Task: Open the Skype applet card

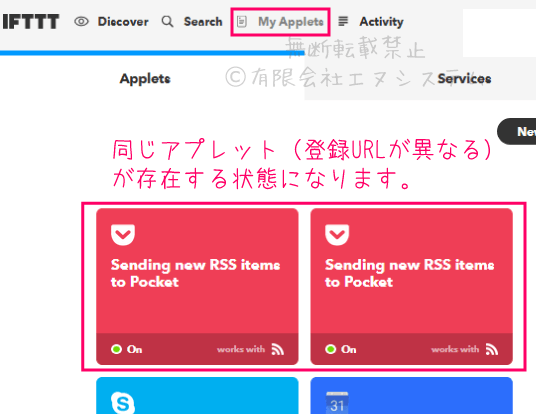Action: pyautogui.click(x=197, y=396)
